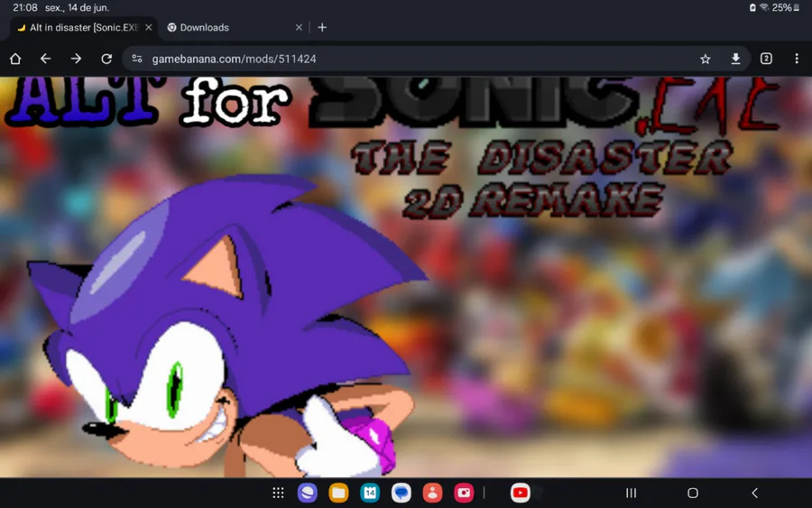Open the tab switcher showing 2 tabs
The image size is (812, 508).
(x=766, y=59)
